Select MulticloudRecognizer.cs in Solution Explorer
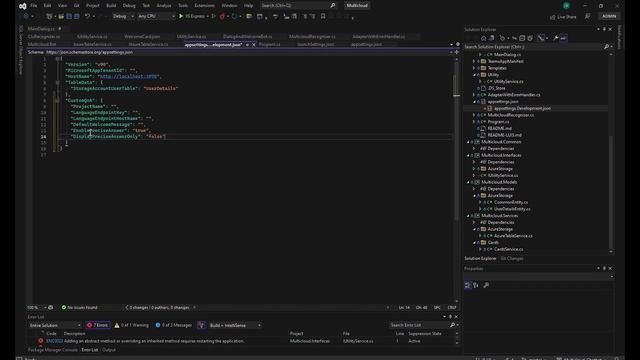640x360 pixels. [511, 115]
